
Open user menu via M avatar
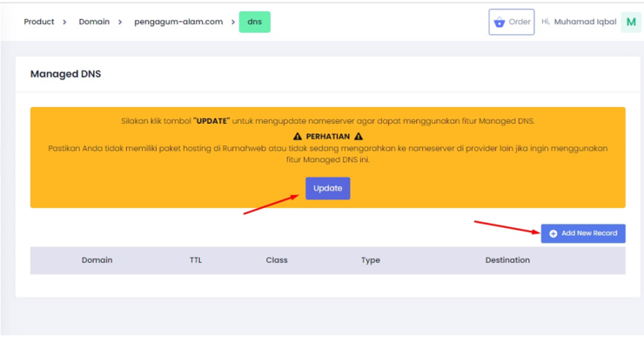631,22
